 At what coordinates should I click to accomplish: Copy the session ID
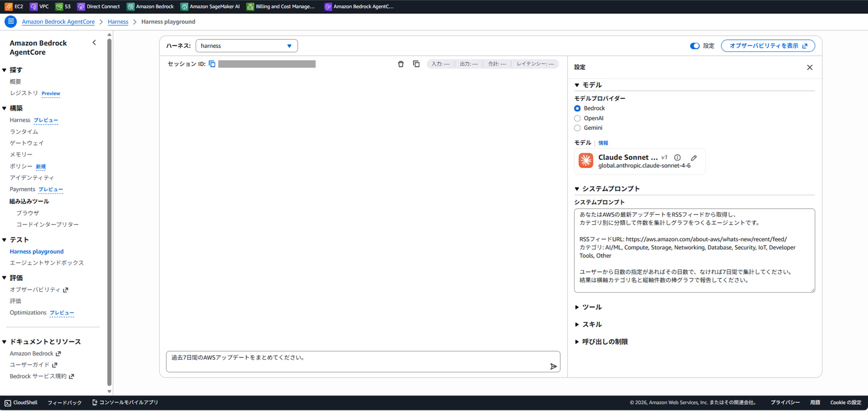pyautogui.click(x=212, y=64)
